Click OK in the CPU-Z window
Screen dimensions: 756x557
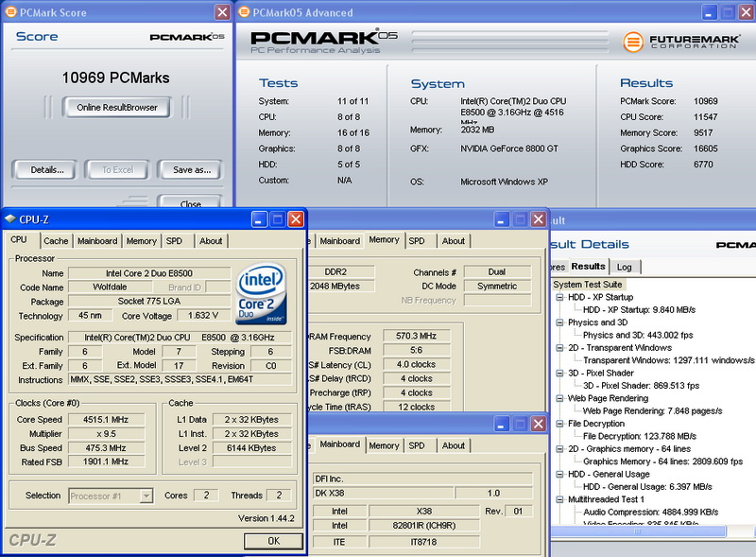tap(273, 541)
